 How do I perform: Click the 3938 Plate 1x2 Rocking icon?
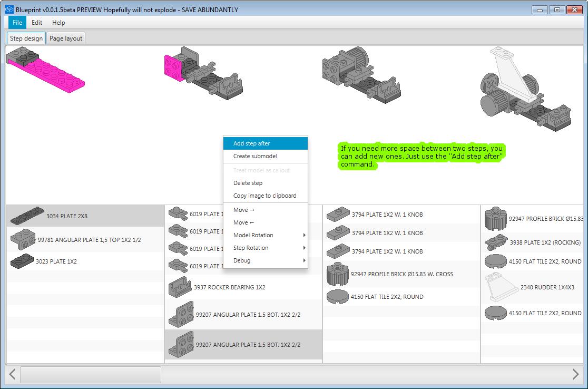tap(496, 242)
